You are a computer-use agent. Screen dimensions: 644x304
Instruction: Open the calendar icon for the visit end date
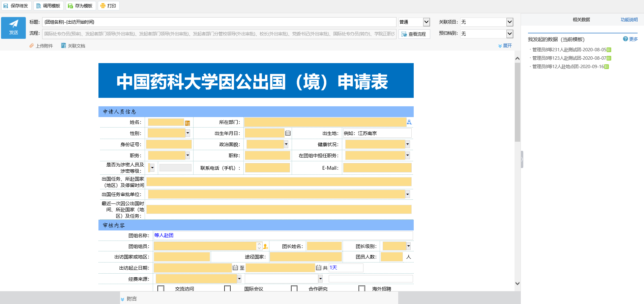[318, 268]
